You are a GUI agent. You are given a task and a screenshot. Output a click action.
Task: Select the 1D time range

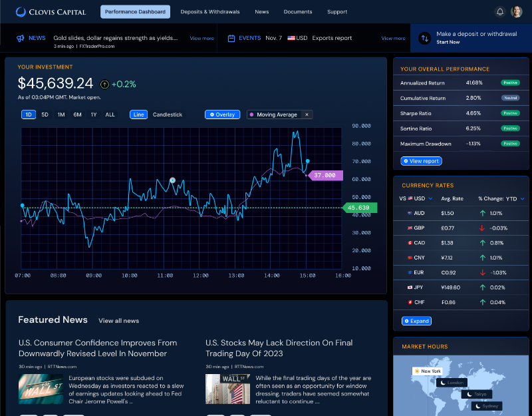(29, 114)
